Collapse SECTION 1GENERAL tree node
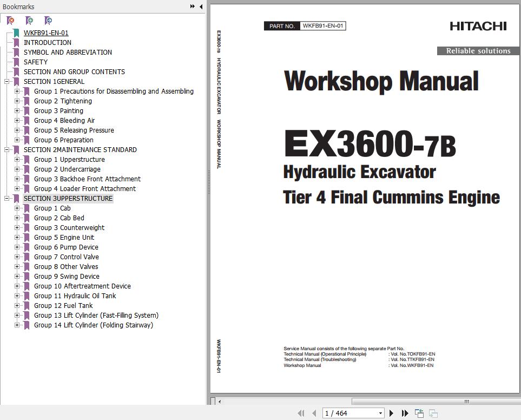The width and height of the screenshot is (521, 420). 6,81
